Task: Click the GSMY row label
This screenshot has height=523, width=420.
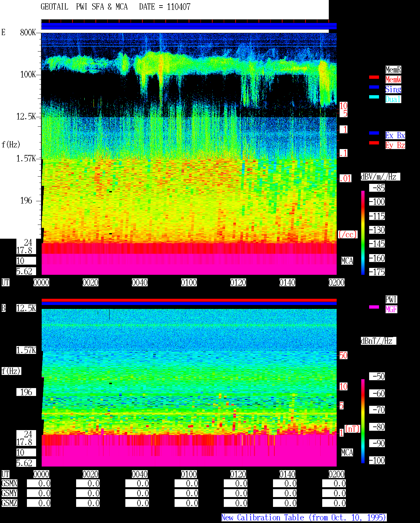Action: [x=9, y=493]
